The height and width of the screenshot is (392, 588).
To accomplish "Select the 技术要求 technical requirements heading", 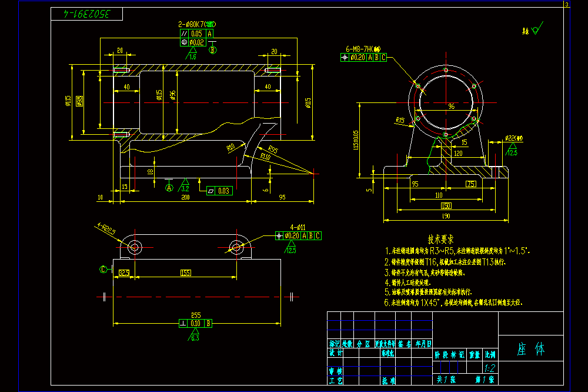I will (440, 239).
